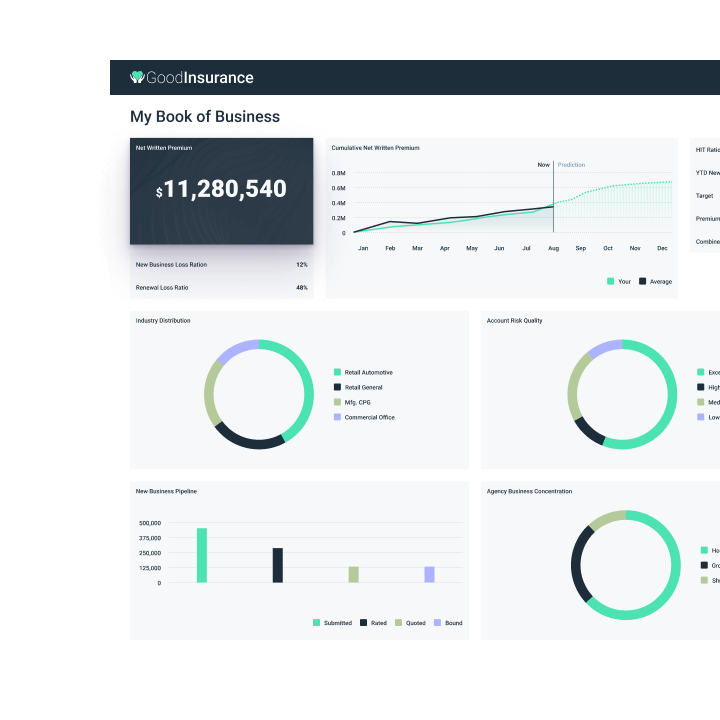The image size is (720, 720).
Task: Click the $11,280,540 net written premium card
Action: click(x=221, y=191)
